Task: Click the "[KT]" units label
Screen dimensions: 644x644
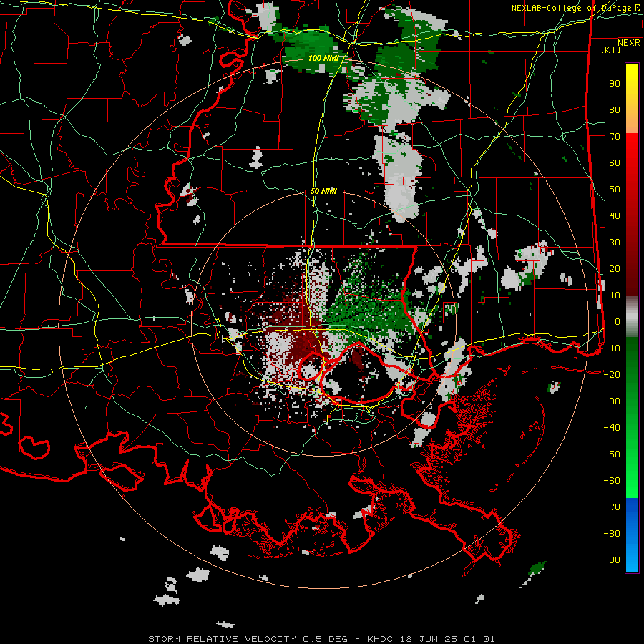Action: pyautogui.click(x=611, y=49)
